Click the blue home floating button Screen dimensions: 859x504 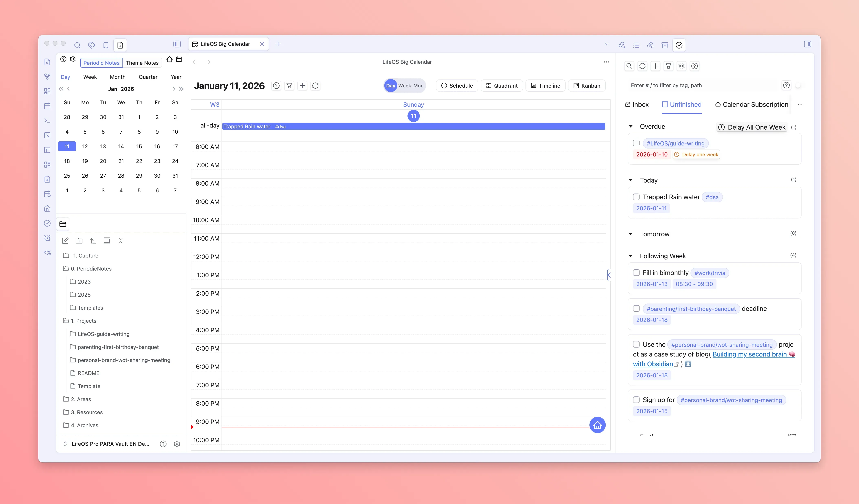[x=597, y=425]
